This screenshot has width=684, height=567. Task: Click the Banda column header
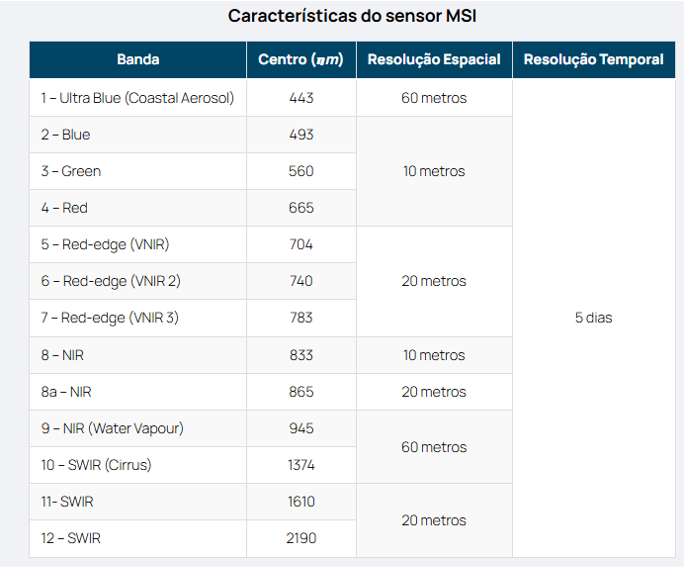138,60
